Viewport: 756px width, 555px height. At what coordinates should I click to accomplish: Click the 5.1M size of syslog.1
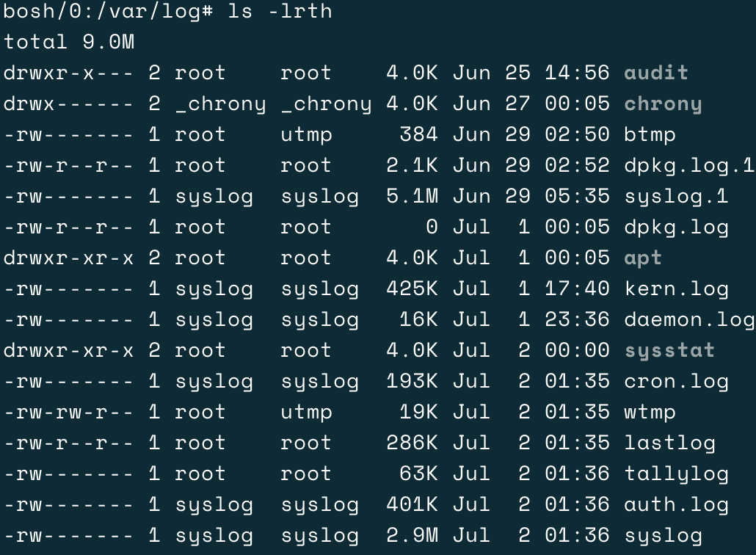click(412, 196)
